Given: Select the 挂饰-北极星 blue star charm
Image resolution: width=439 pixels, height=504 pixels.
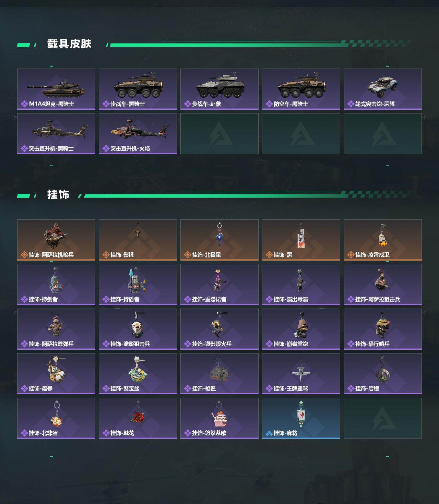Looking at the screenshot, I should (x=219, y=240).
